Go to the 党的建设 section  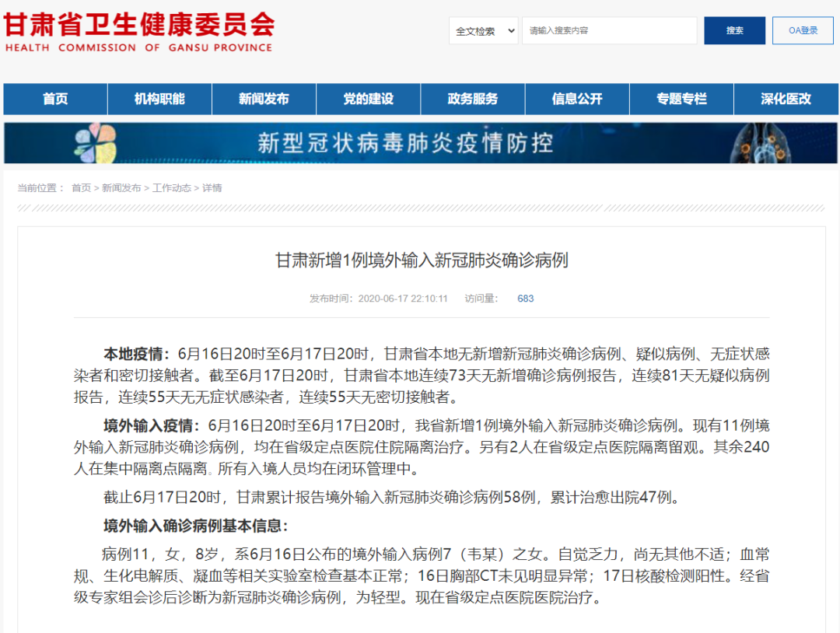point(368,100)
